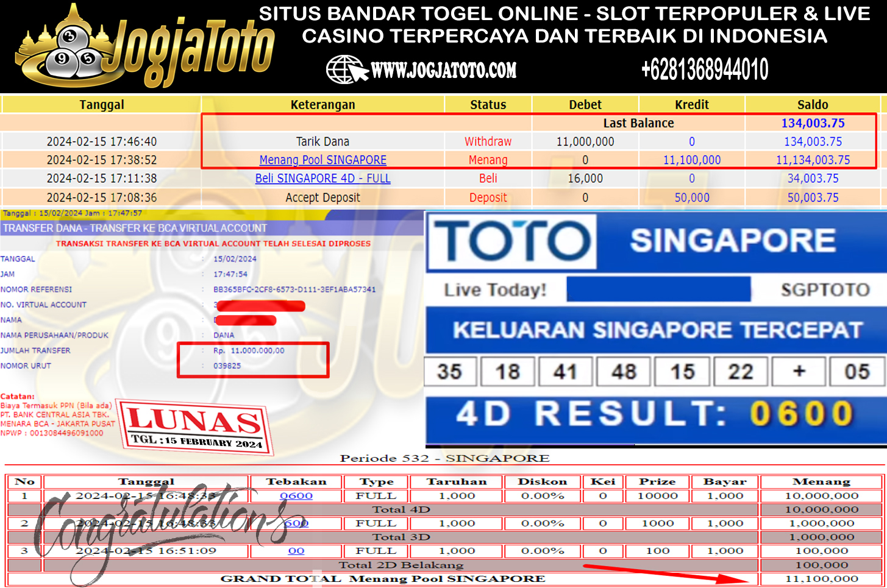Click the JogjaToto logo

(x=145, y=47)
